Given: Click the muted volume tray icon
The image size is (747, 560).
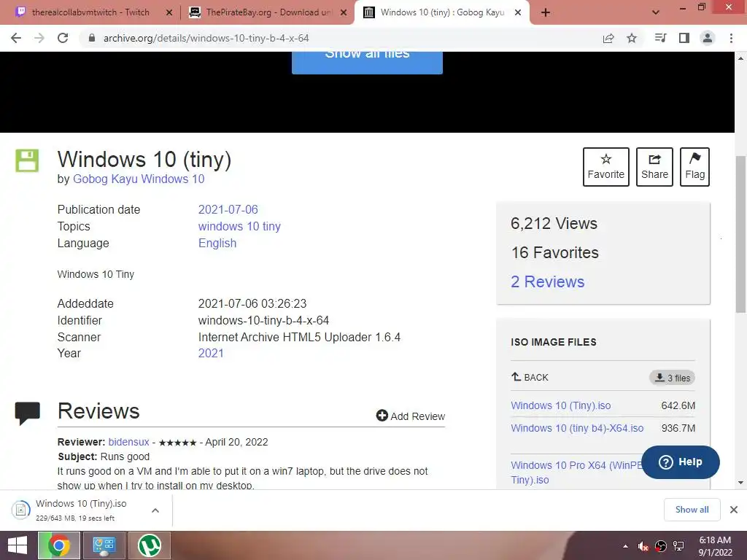Looking at the screenshot, I should (x=643, y=546).
